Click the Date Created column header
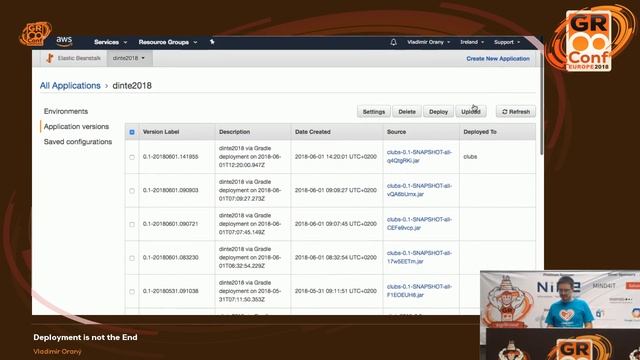Viewport: 640px width, 360px height. [313, 132]
